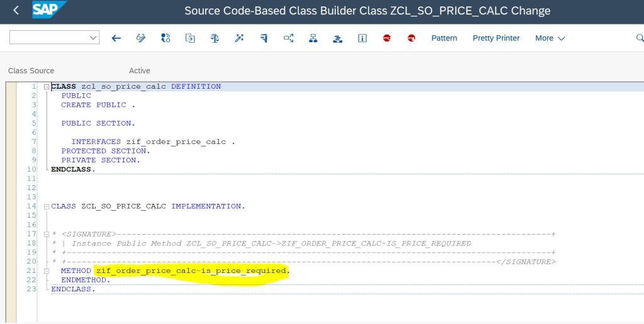This screenshot has height=324, width=644.
Task: Click 'CLASS zcl_so_price_calc DEFINITION' text
Action: (x=136, y=86)
